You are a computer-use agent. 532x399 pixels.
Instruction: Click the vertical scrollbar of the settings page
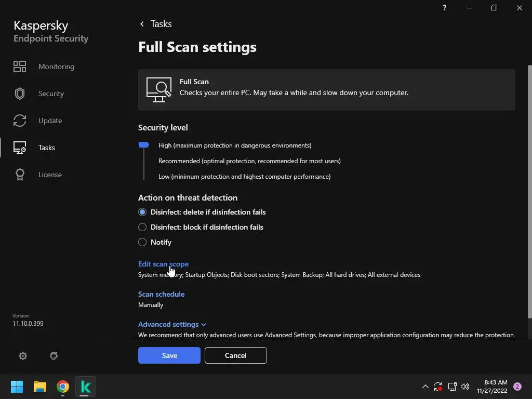tap(529, 192)
